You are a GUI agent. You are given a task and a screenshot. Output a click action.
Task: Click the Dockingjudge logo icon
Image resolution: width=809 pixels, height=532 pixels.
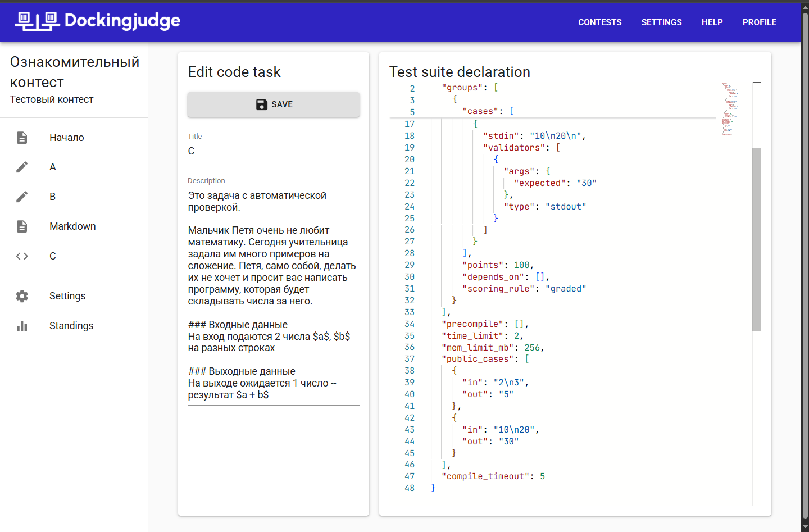point(37,21)
